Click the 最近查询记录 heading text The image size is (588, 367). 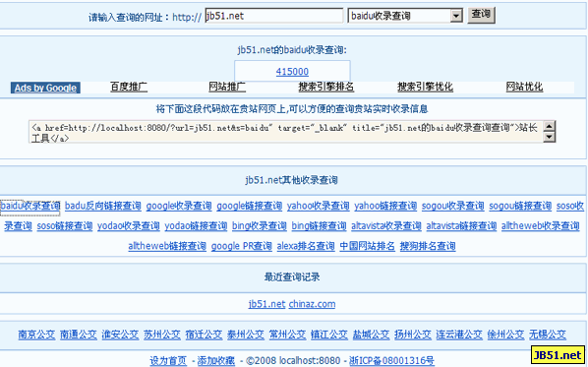pyautogui.click(x=292, y=277)
